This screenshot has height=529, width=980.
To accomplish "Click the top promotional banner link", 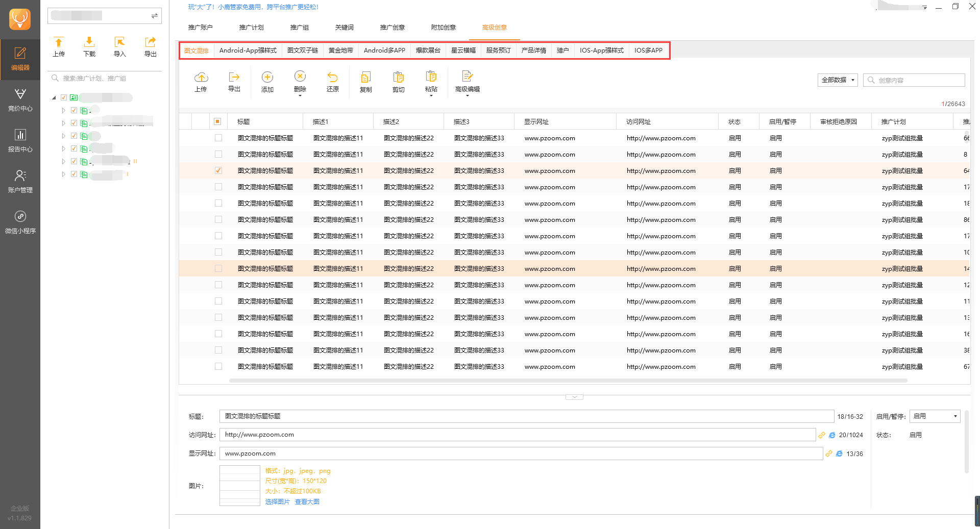I will pyautogui.click(x=253, y=7).
